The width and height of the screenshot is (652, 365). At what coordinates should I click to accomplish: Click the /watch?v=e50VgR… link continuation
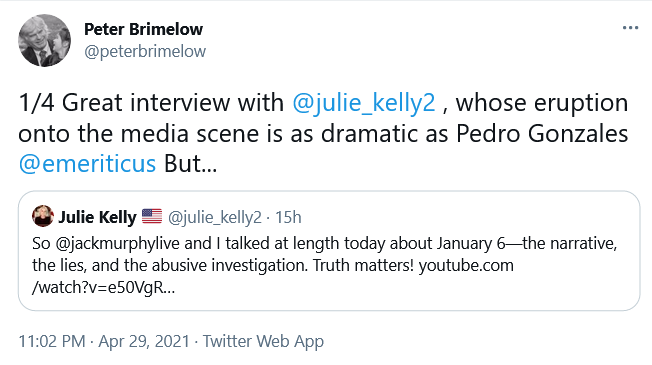point(104,287)
